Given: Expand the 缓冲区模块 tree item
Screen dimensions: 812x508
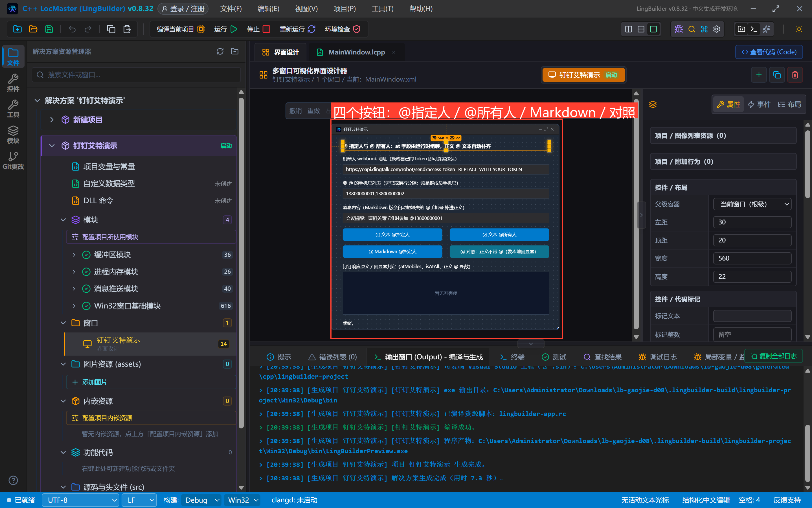Looking at the screenshot, I should click(74, 255).
